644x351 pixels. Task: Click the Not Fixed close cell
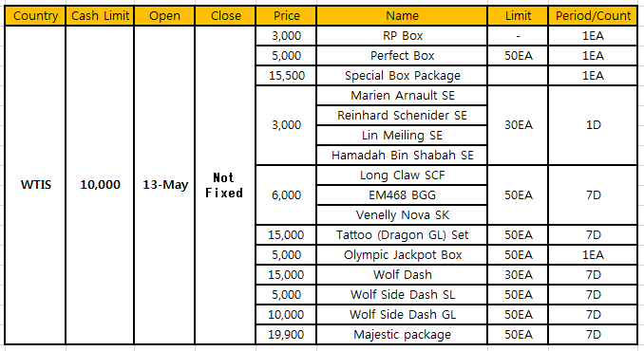[225, 185]
